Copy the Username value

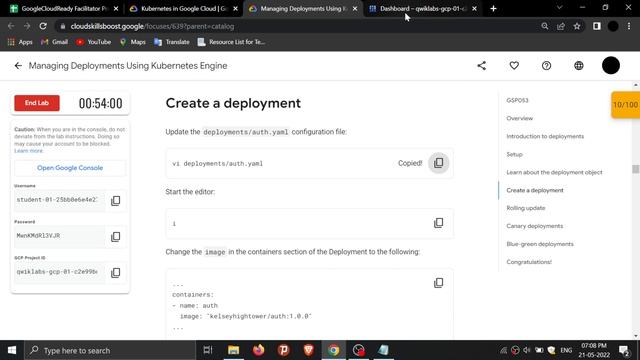coord(116,200)
